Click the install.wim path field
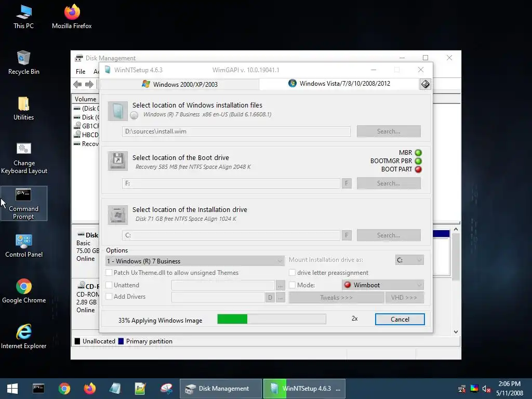This screenshot has width=532, height=399. pyautogui.click(x=236, y=131)
